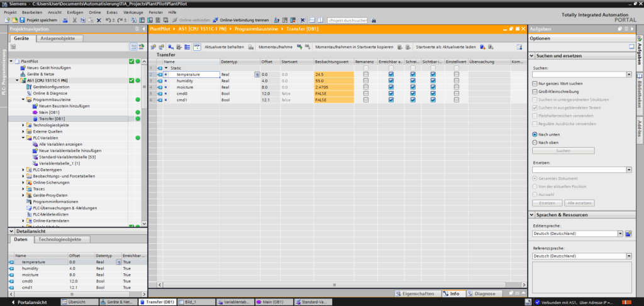Click the monitor-all glasses icon in editor toolbar
Viewport: 644px width, 306px height.
click(197, 47)
